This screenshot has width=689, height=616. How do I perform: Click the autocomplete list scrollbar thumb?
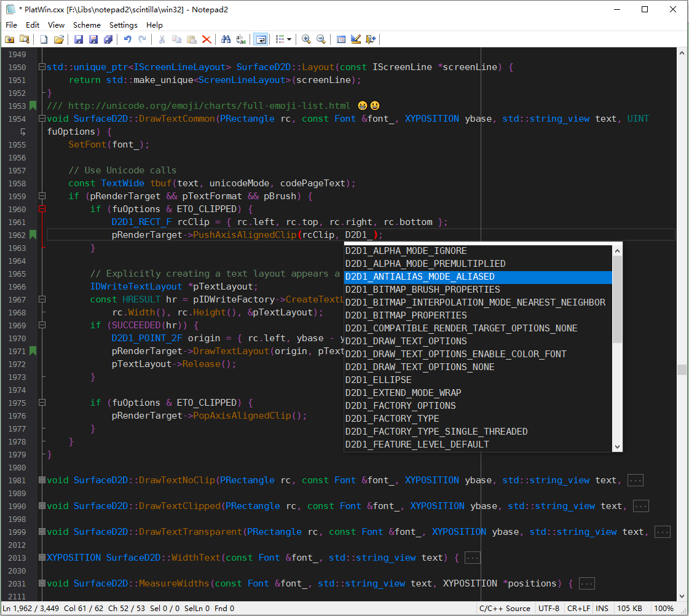point(617,299)
